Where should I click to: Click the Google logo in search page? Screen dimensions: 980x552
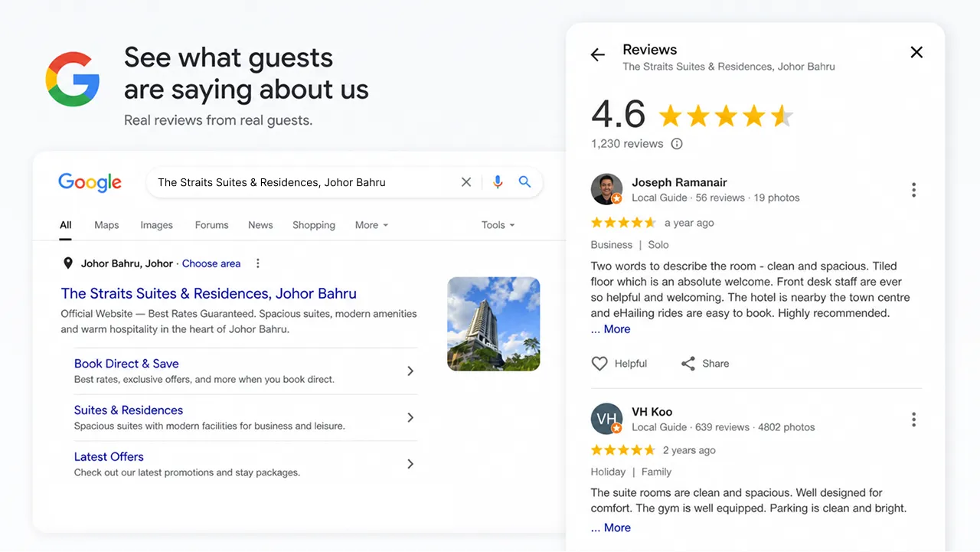[90, 182]
